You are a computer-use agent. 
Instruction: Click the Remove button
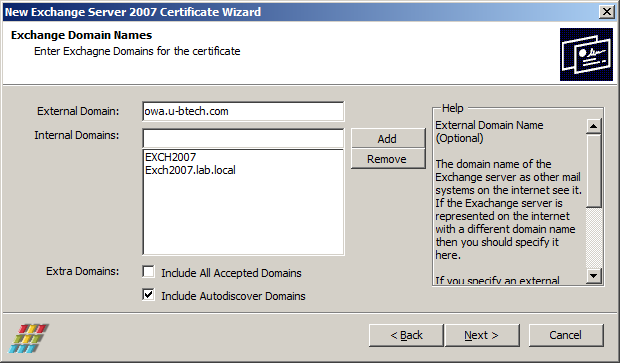click(x=388, y=159)
